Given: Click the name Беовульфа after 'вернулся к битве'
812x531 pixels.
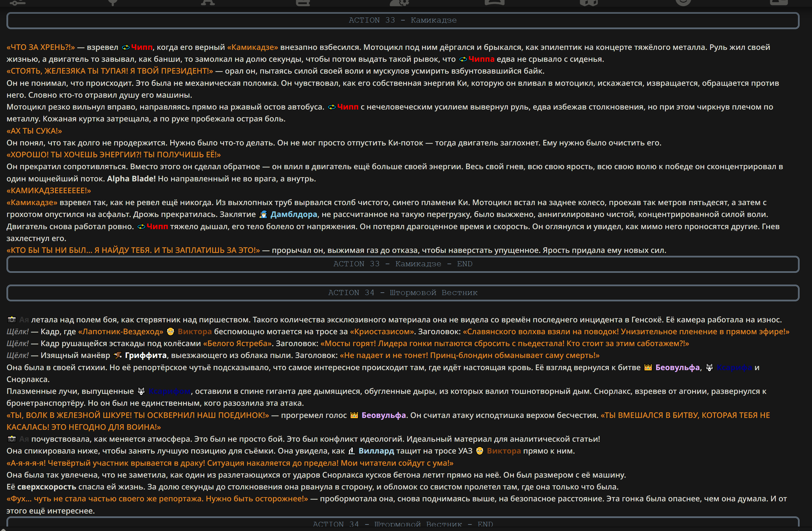Looking at the screenshot, I should 677,368.
